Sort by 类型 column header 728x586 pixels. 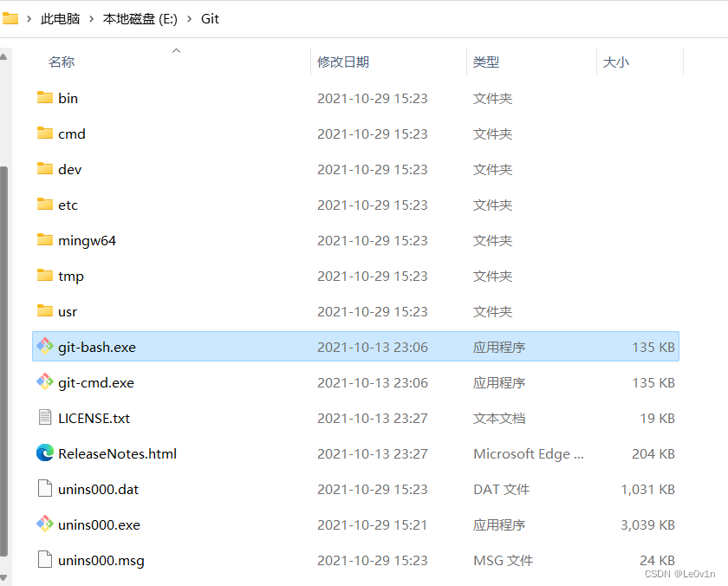pos(486,62)
